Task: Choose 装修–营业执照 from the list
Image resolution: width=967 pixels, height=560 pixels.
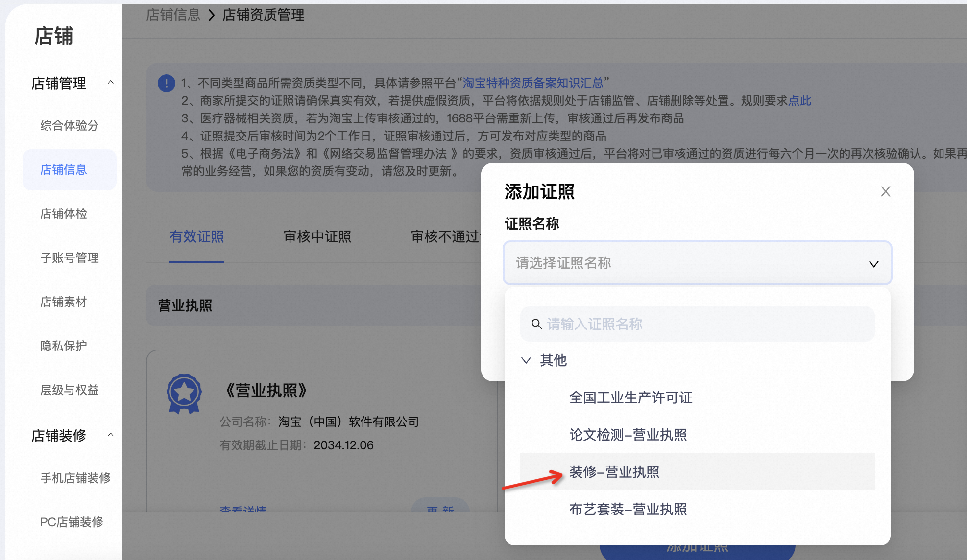Action: 697,472
